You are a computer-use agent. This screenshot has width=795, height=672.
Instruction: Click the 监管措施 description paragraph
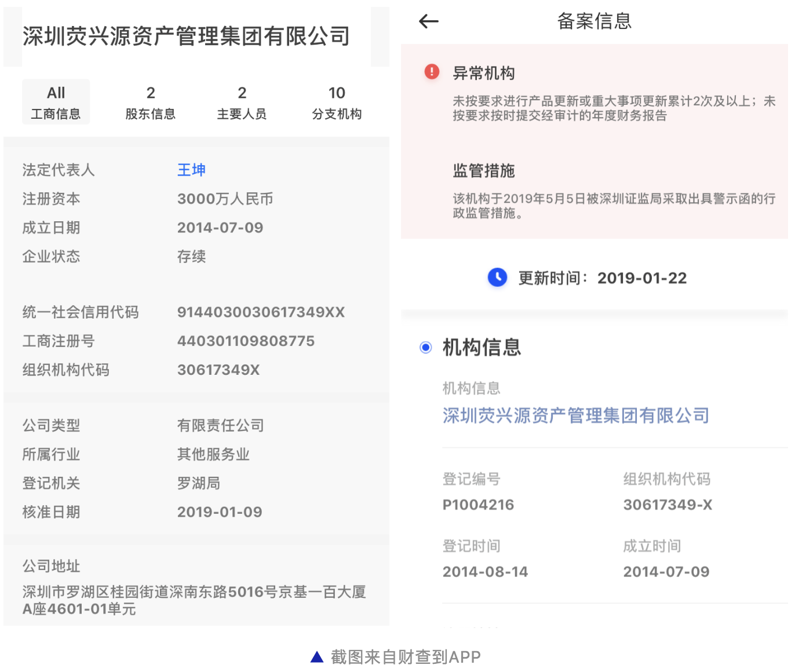(x=614, y=206)
